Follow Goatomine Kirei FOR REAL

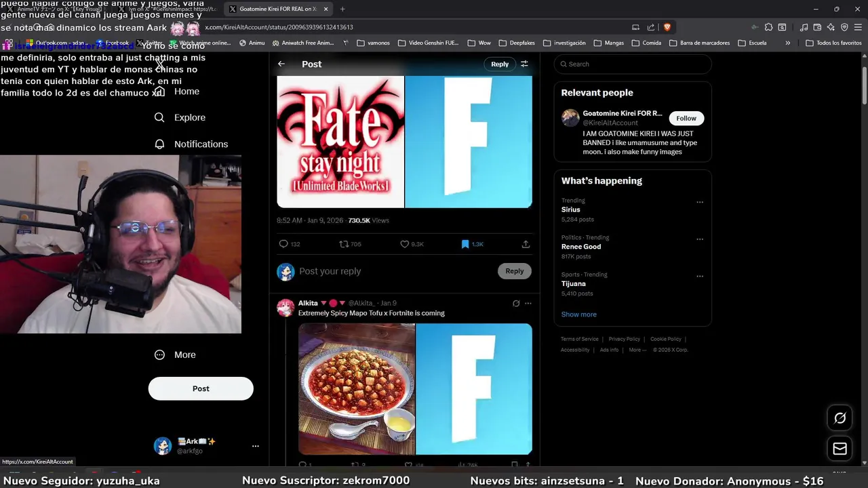click(686, 118)
